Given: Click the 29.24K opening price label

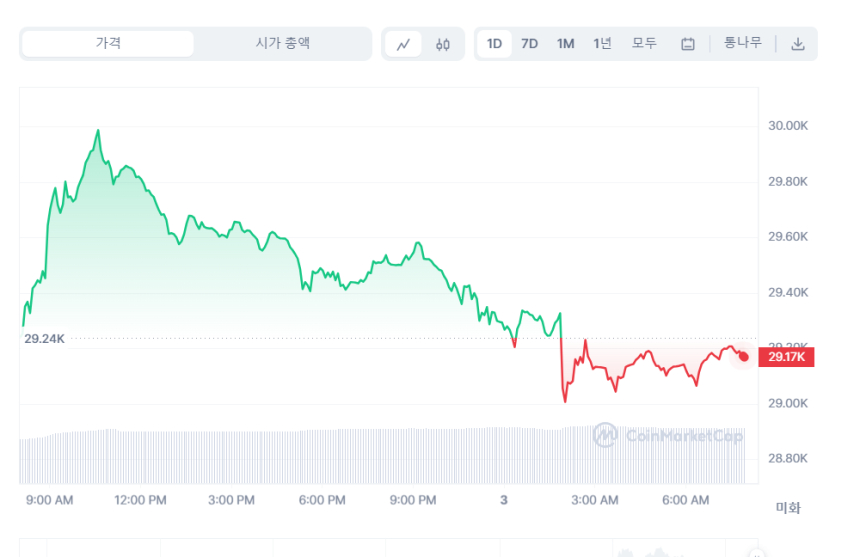Looking at the screenshot, I should pyautogui.click(x=44, y=339).
